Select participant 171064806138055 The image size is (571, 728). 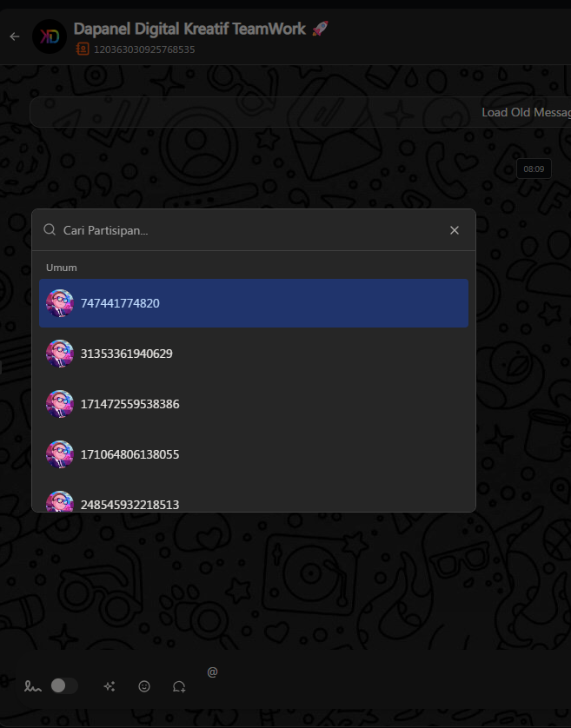tap(254, 454)
